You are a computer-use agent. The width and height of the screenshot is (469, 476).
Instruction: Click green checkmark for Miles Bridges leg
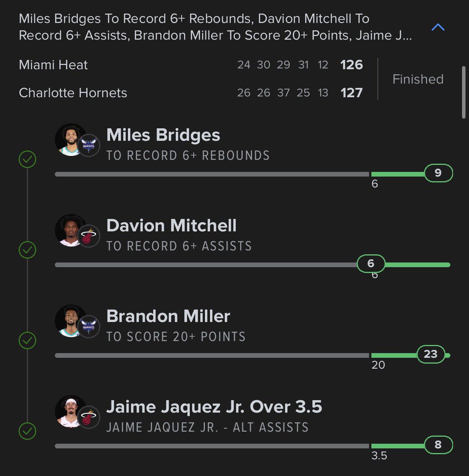[x=27, y=159]
